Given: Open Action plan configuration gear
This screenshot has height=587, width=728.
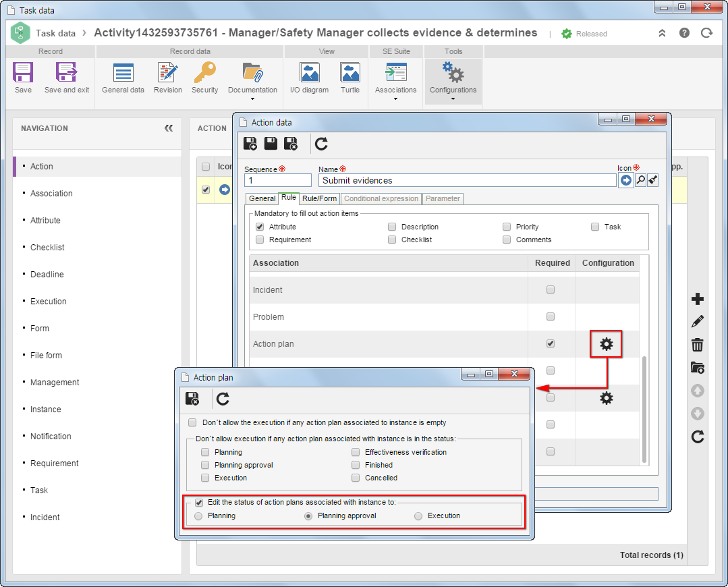Looking at the screenshot, I should coord(607,344).
